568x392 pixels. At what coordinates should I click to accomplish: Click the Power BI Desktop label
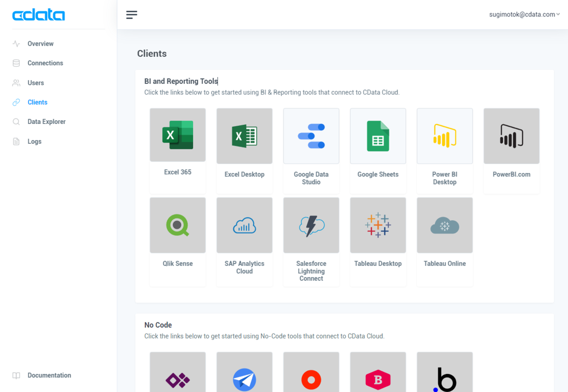pyautogui.click(x=444, y=178)
